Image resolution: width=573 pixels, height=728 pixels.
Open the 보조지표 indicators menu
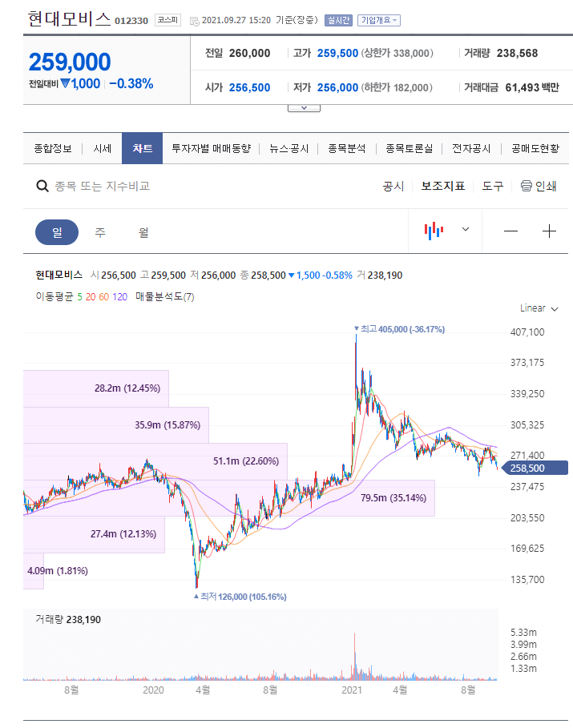point(443,186)
